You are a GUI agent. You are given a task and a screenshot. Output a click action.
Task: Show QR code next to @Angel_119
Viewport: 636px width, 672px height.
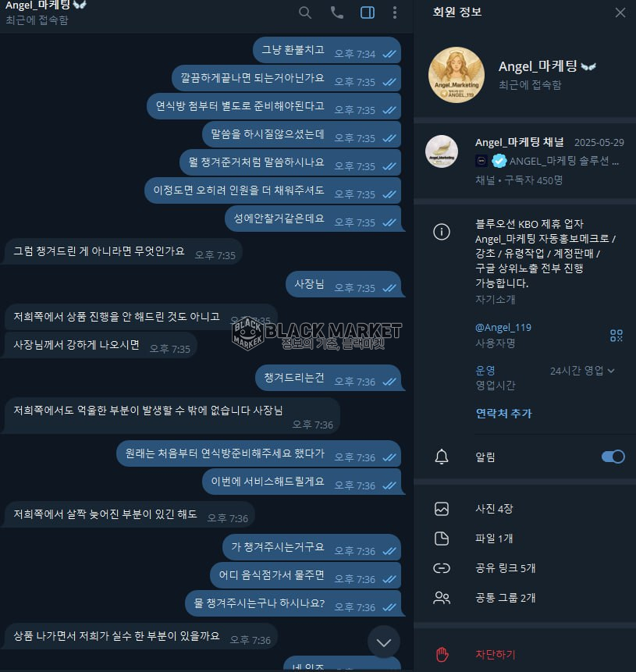coord(616,335)
